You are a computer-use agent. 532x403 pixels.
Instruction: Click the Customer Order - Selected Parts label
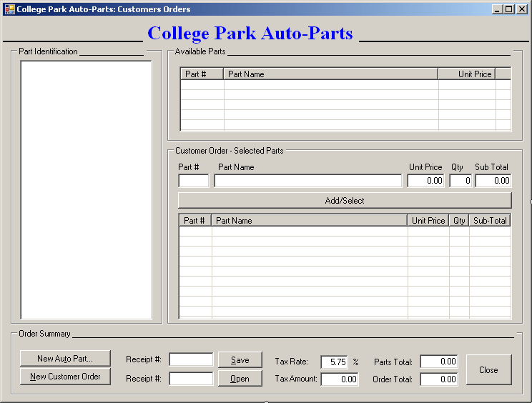pyautogui.click(x=230, y=151)
